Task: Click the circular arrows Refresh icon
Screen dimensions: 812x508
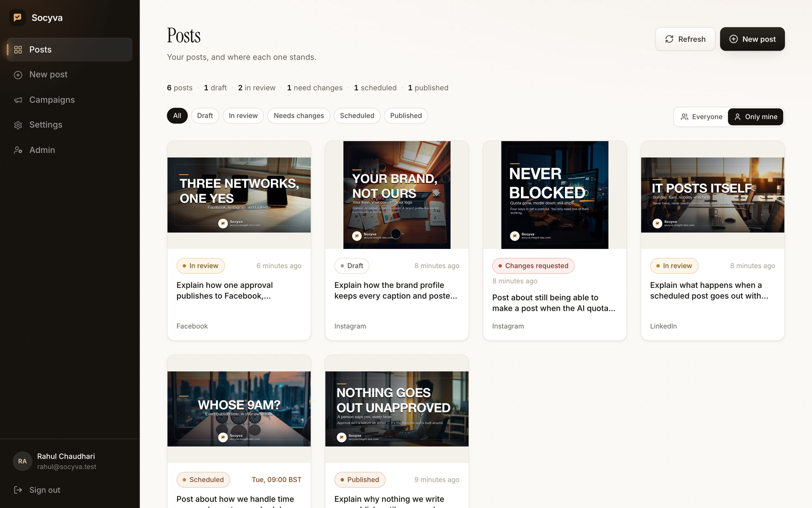Action: (669, 39)
